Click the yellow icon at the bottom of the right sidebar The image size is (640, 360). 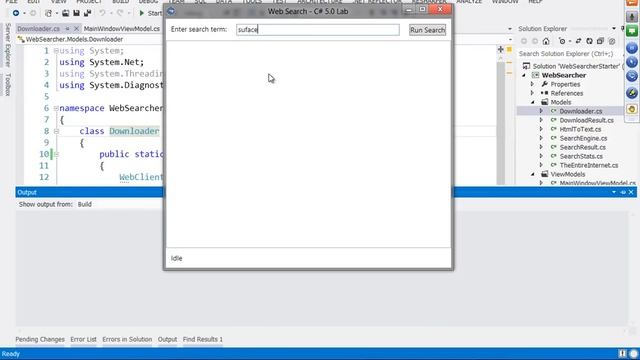coord(632,109)
